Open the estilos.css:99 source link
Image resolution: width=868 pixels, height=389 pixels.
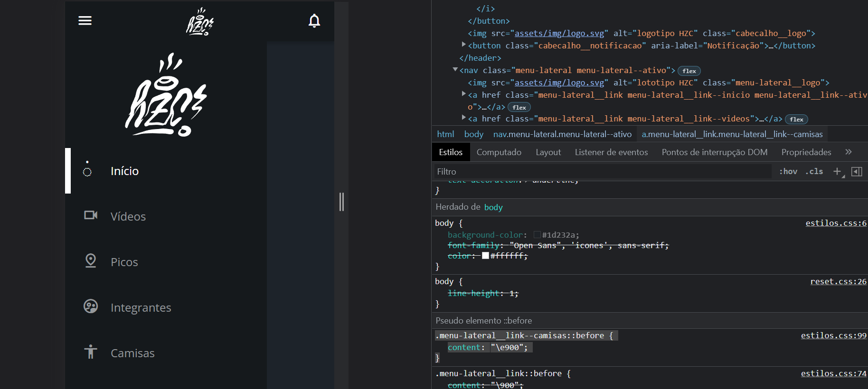coord(834,335)
